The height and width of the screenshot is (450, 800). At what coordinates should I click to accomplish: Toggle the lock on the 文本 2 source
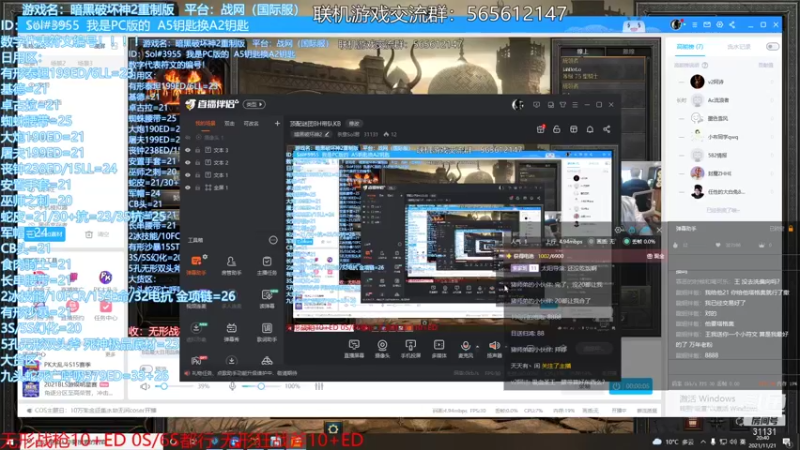click(x=197, y=162)
